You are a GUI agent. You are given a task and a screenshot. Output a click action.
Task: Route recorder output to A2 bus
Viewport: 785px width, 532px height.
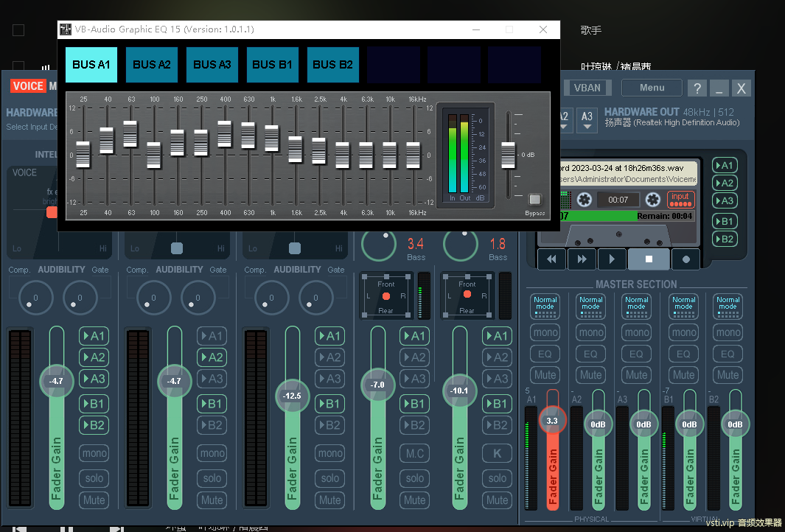pyautogui.click(x=725, y=183)
